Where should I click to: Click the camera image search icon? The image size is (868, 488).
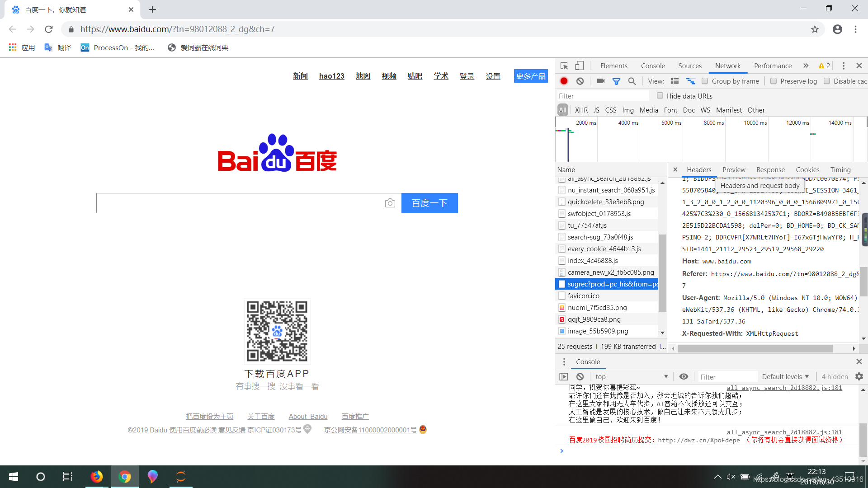(x=390, y=203)
